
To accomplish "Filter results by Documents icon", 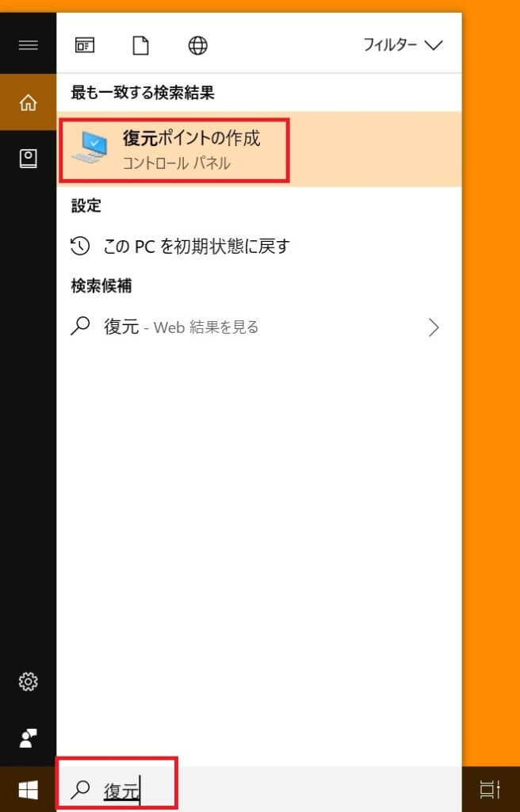I will pyautogui.click(x=141, y=45).
